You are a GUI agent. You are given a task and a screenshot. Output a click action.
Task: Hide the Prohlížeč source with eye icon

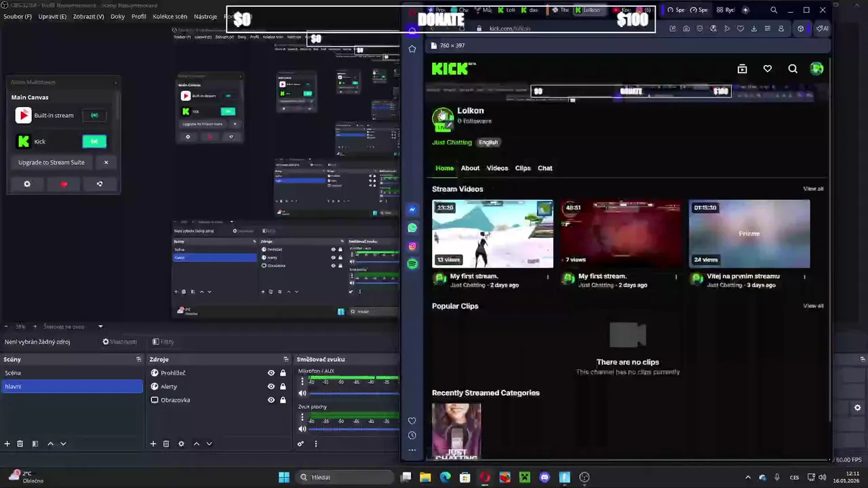click(x=271, y=373)
